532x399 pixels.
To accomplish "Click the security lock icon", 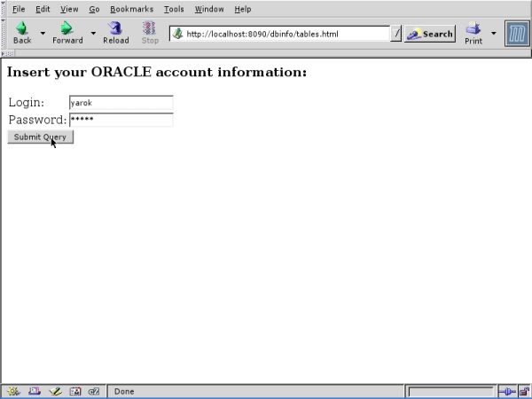I will pos(524,392).
